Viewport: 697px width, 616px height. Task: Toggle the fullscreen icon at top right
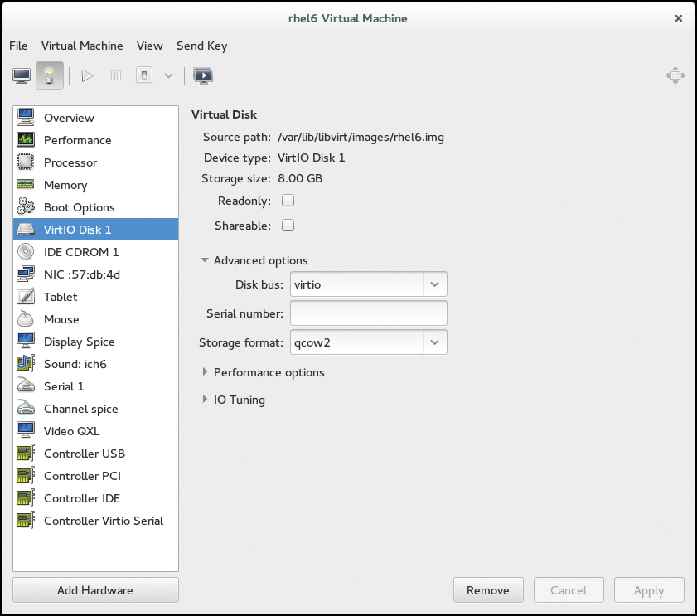(675, 76)
